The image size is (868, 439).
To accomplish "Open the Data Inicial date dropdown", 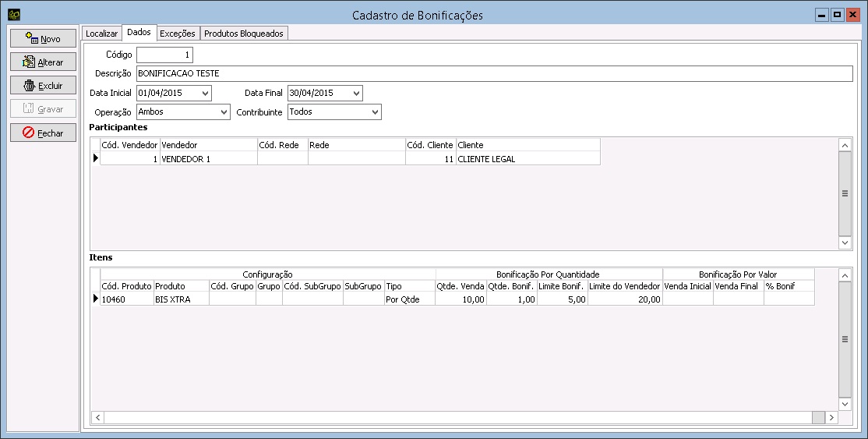I will tap(206, 93).
